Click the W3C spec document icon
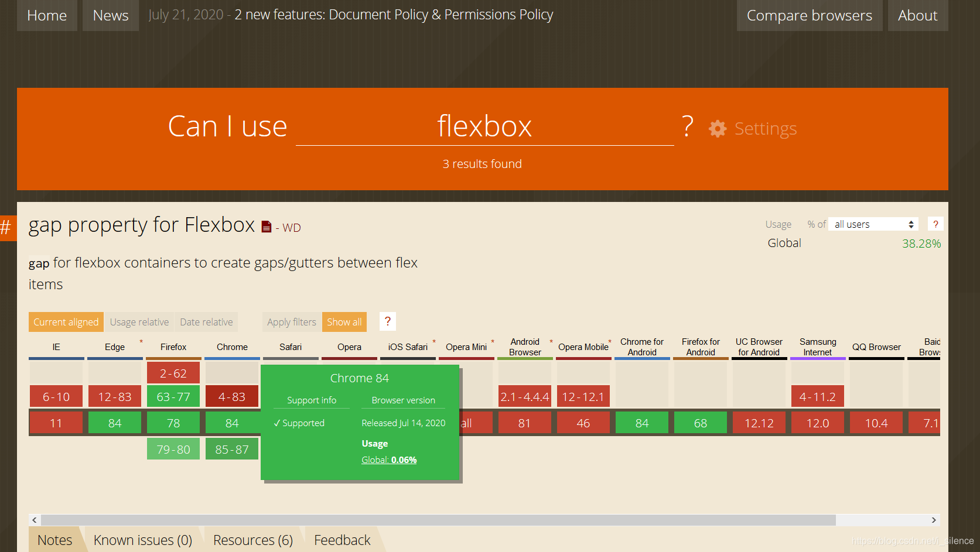 coord(267,227)
